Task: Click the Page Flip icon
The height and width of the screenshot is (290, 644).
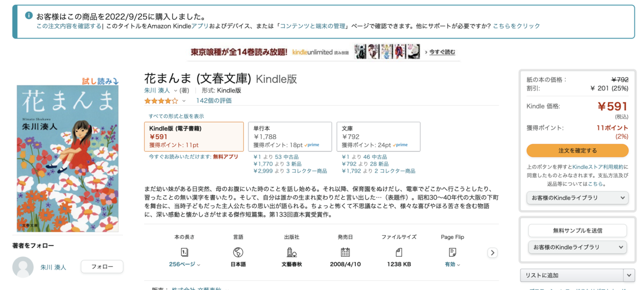Action: tap(452, 252)
